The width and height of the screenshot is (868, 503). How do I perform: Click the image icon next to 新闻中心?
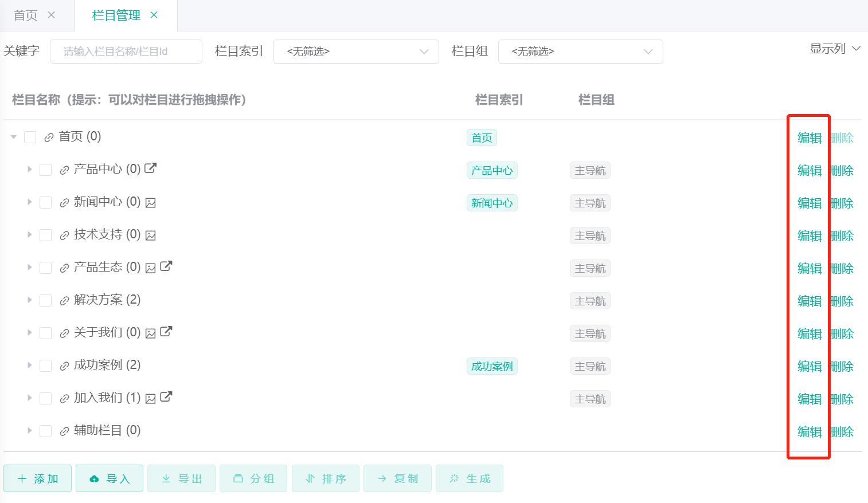tap(150, 203)
